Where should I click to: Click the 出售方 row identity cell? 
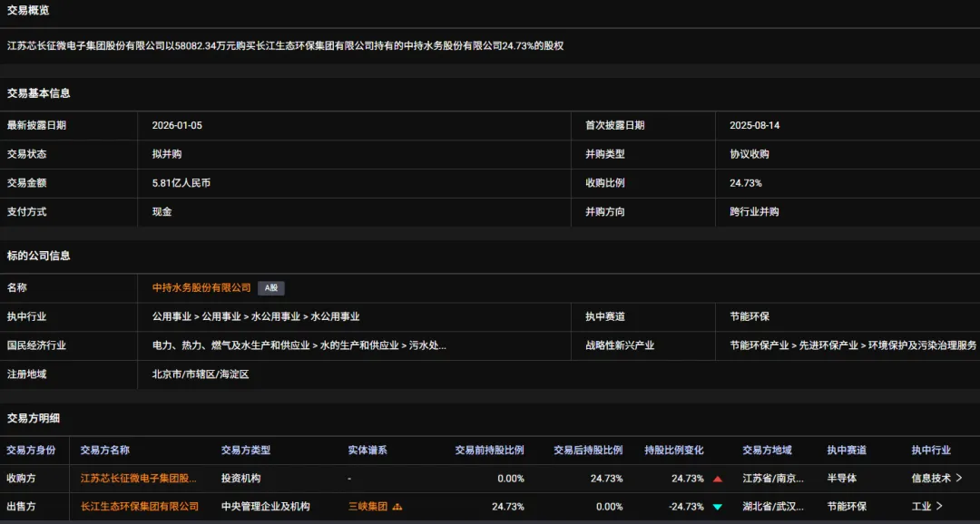coord(21,507)
